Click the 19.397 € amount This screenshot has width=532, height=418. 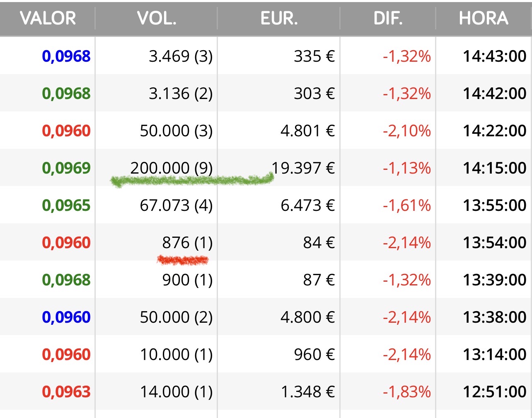tap(303, 168)
